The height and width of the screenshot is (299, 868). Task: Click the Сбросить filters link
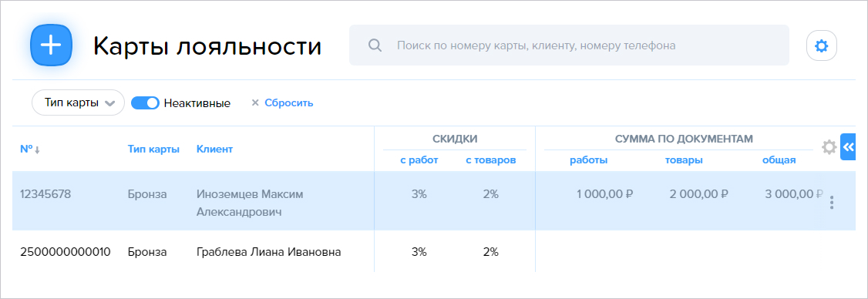(289, 103)
